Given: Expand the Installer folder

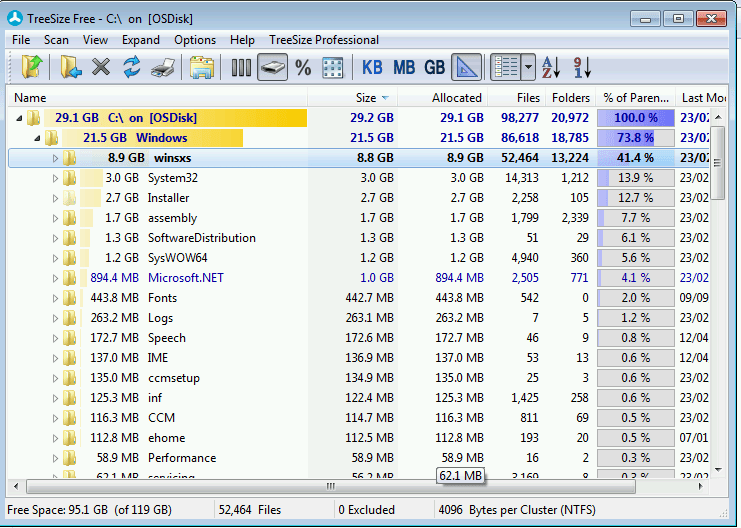Looking at the screenshot, I should coord(55,198).
